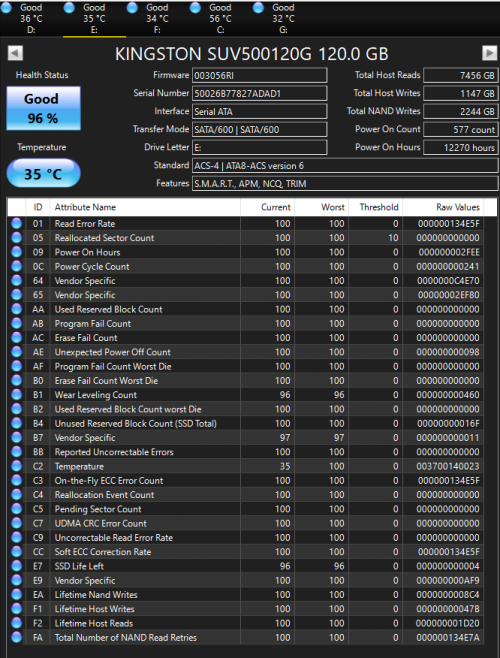
Task: Click Total Host Reads value 7456 GB
Action: (461, 76)
